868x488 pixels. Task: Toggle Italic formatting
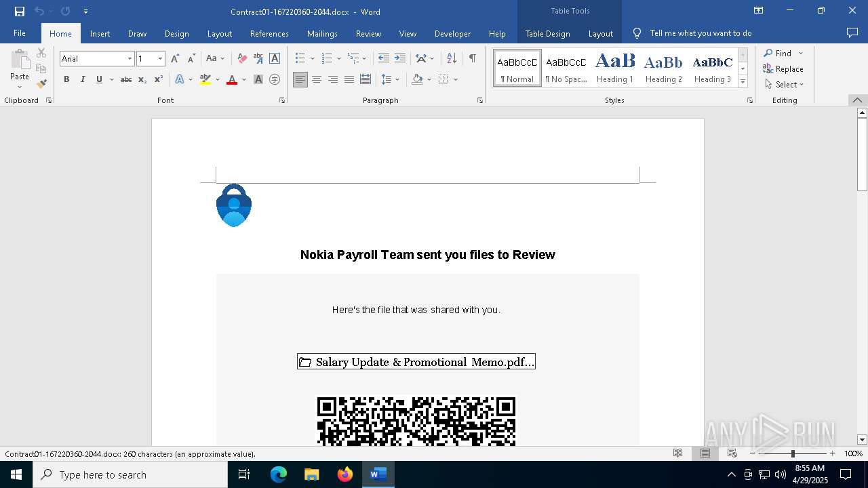[x=83, y=79]
